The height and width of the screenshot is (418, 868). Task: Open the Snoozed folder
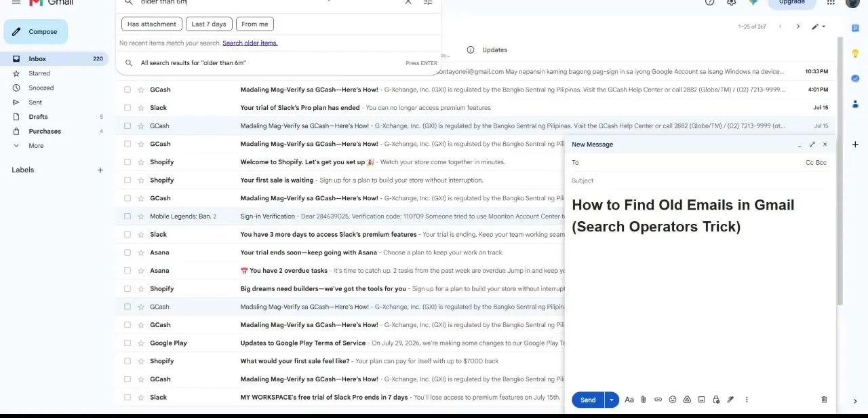click(x=54, y=88)
